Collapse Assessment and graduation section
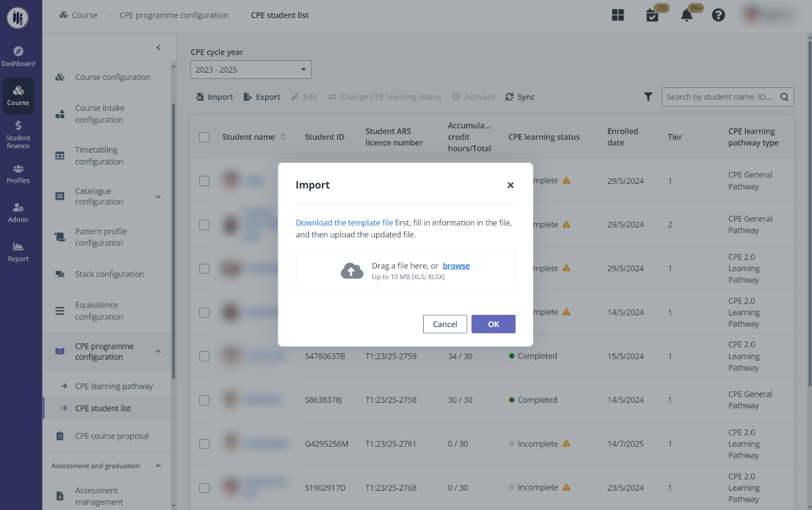Screen dimensions: 812x510 [x=158, y=466]
